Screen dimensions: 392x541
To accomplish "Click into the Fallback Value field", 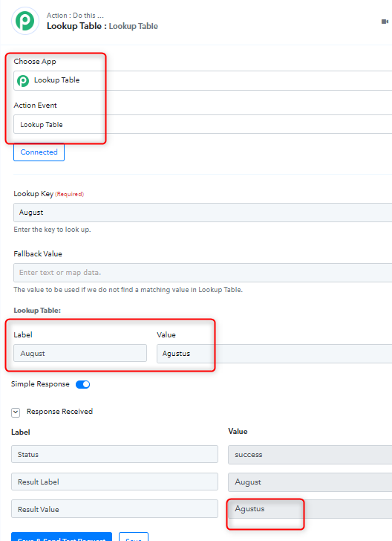I will tap(203, 273).
